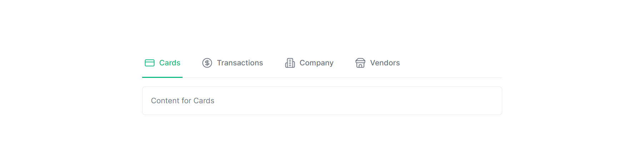Switch to the Transactions tab

[233, 63]
